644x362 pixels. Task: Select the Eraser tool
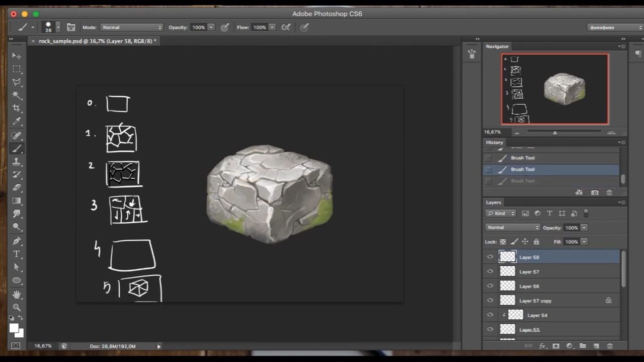tap(17, 188)
